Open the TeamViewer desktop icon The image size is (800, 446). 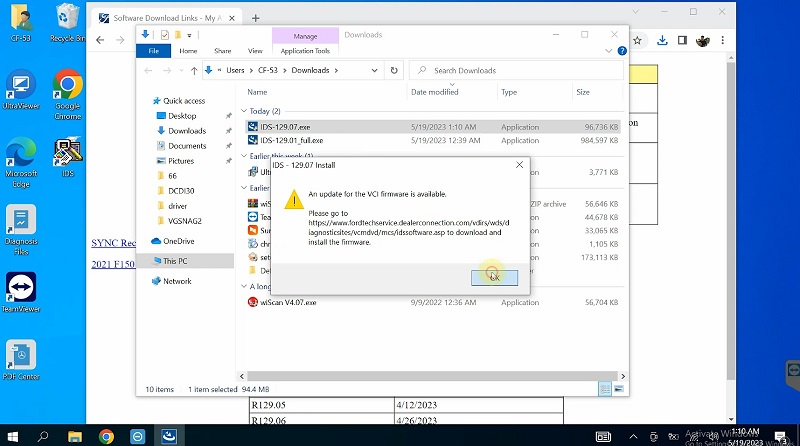click(20, 291)
